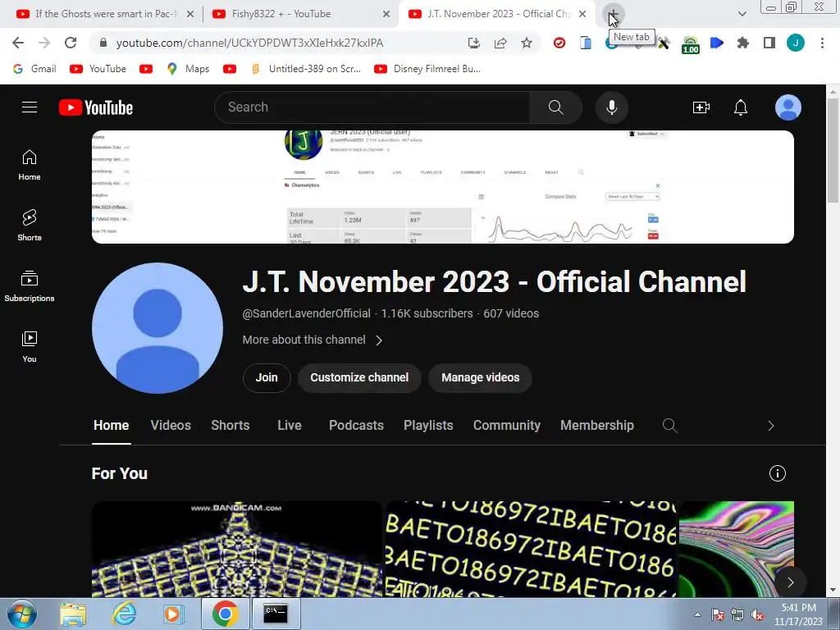
Task: Click the YouTube logo
Action: click(x=96, y=107)
